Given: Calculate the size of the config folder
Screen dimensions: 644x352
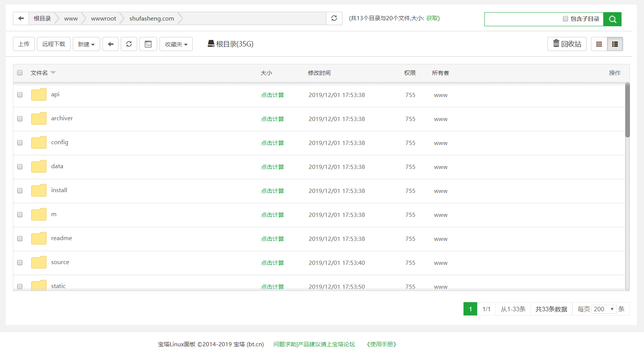Looking at the screenshot, I should pos(272,143).
